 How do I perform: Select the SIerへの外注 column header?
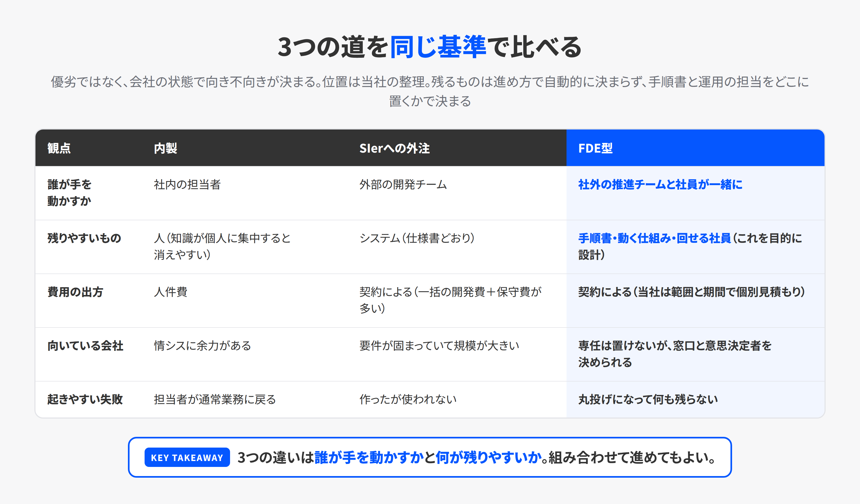(x=395, y=148)
